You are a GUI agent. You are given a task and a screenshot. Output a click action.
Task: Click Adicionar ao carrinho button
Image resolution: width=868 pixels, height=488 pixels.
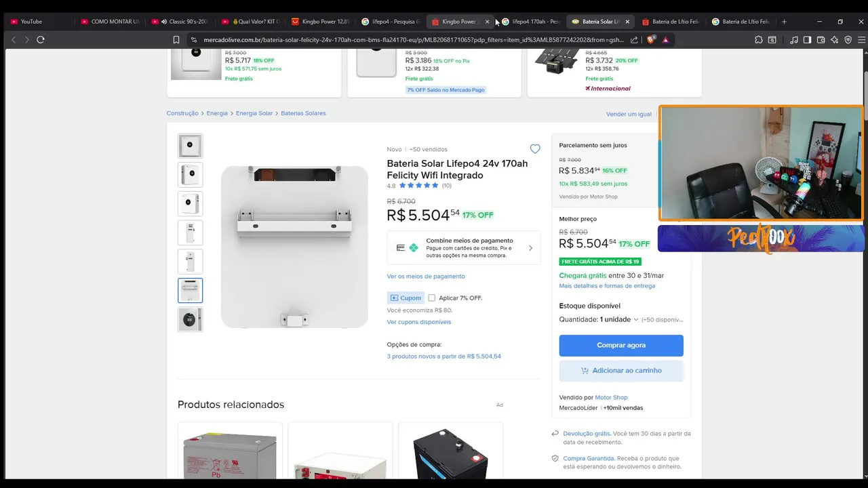click(621, 371)
